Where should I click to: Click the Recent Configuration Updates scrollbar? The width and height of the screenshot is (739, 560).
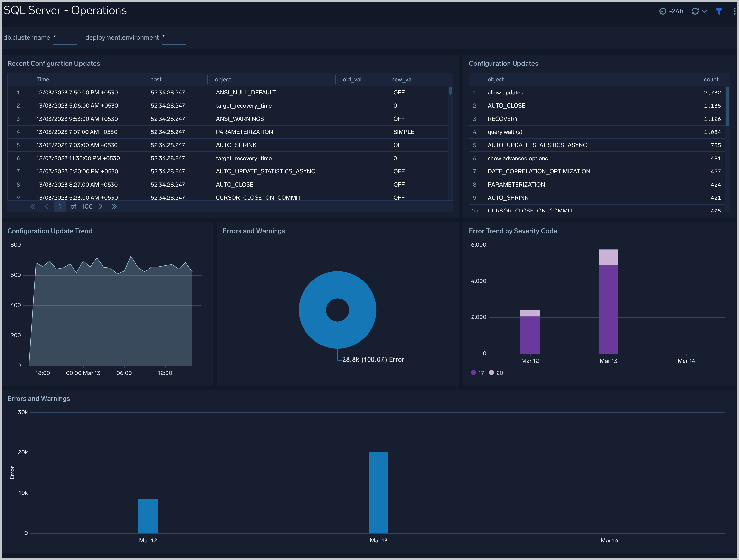(450, 91)
